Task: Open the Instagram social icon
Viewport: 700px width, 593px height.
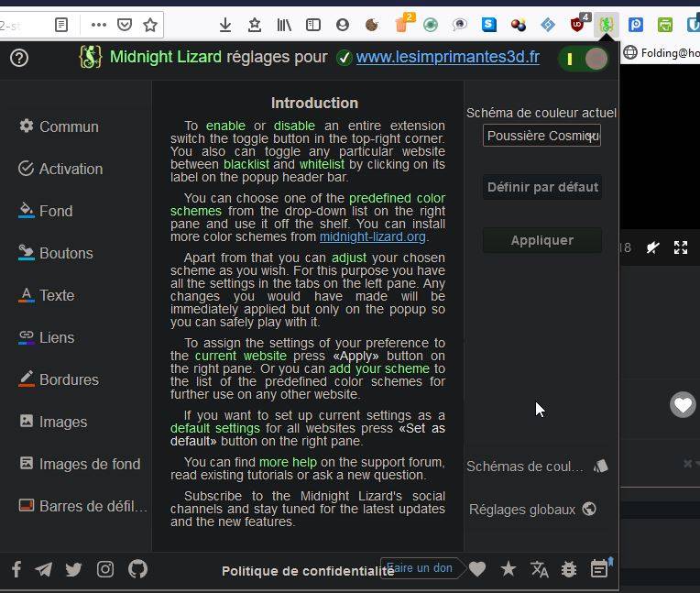Action: (x=105, y=569)
